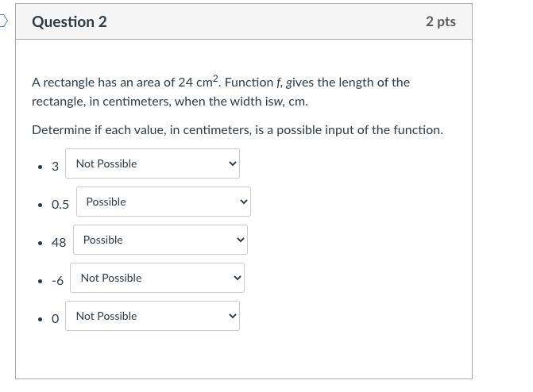Click the 'Determine if each value' instruction text
The width and height of the screenshot is (533, 392).
(238, 129)
